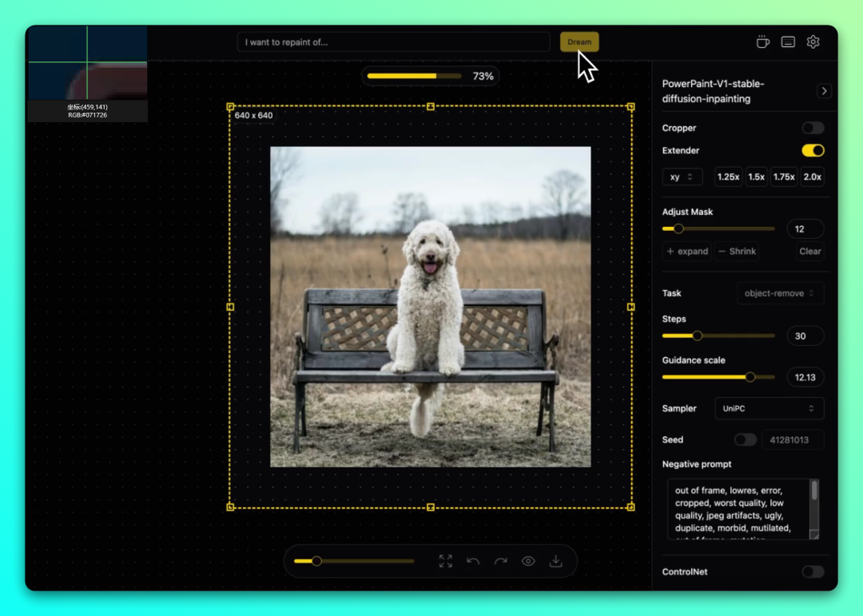
Task: Click the 'I want to repaint of...' prompt field
Action: (393, 42)
